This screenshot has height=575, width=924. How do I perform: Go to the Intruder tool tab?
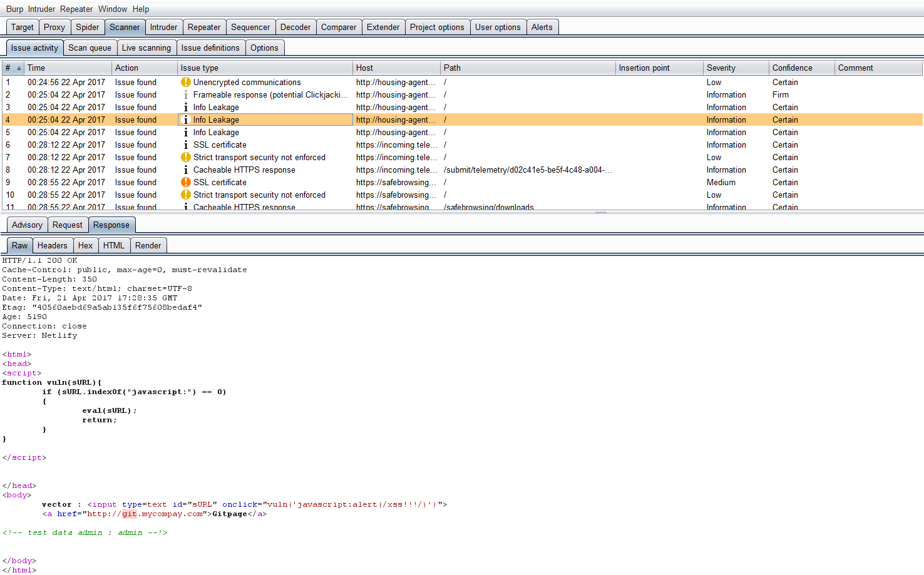[163, 27]
